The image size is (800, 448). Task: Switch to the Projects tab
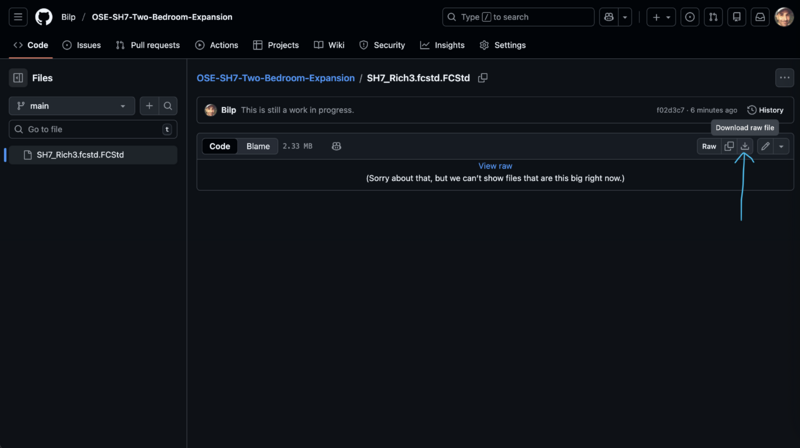pos(276,45)
